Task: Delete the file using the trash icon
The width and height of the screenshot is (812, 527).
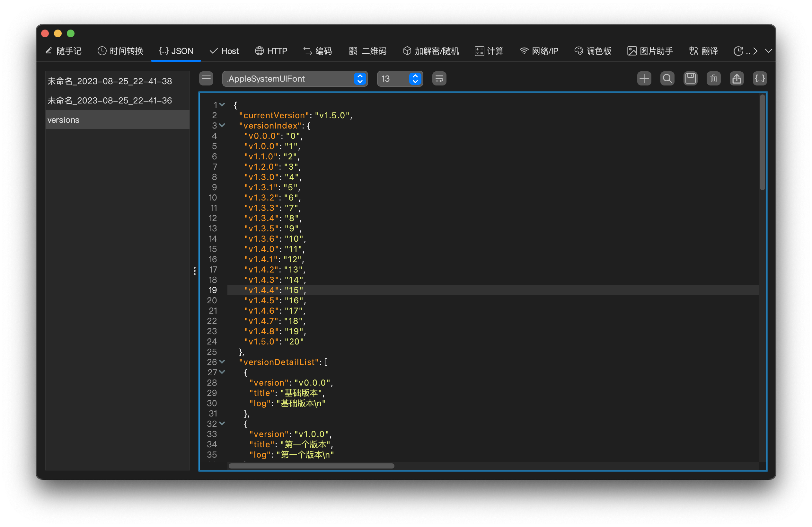Action: click(713, 79)
